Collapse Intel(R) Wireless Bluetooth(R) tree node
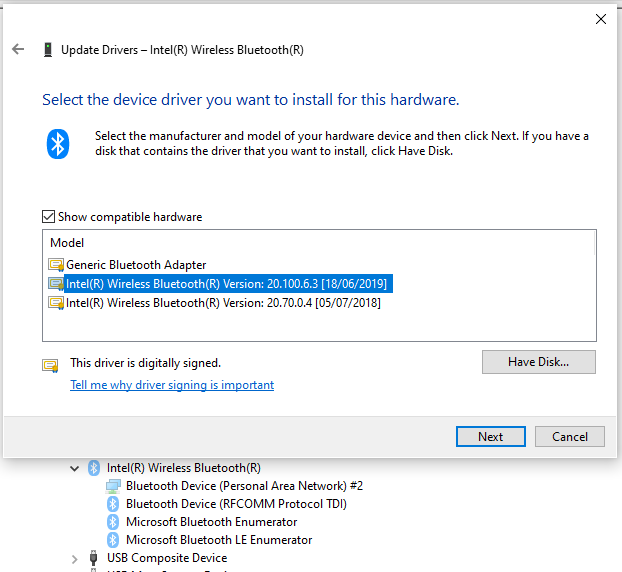 74,468
